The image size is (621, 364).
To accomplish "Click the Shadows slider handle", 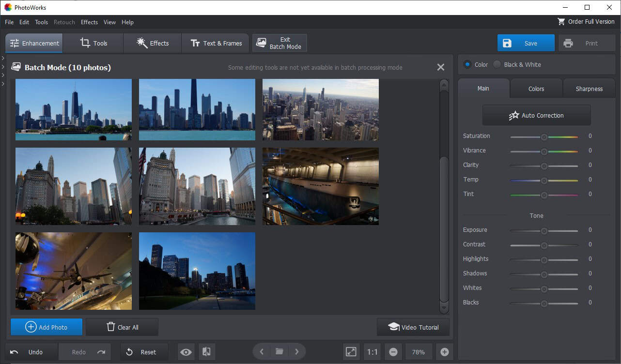I will [544, 274].
